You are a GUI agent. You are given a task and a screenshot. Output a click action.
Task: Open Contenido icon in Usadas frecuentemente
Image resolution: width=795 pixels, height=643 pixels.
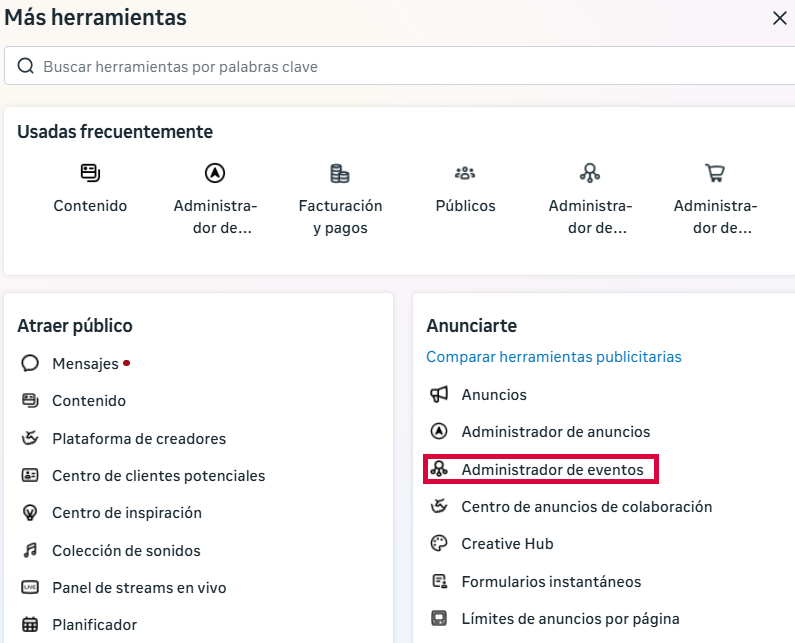point(90,173)
